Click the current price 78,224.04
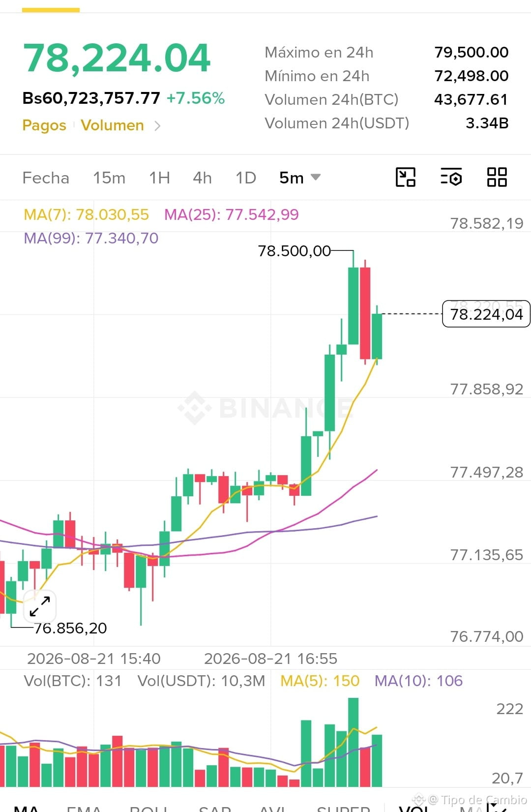This screenshot has height=812, width=531. point(117,58)
